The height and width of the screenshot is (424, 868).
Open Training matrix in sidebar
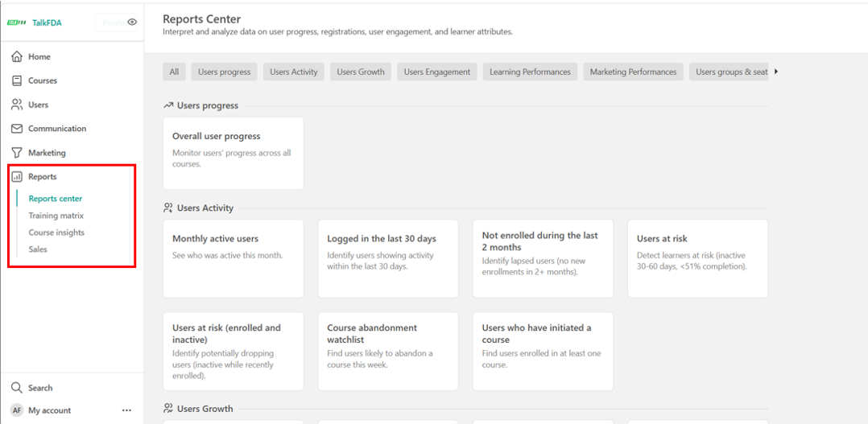point(56,216)
